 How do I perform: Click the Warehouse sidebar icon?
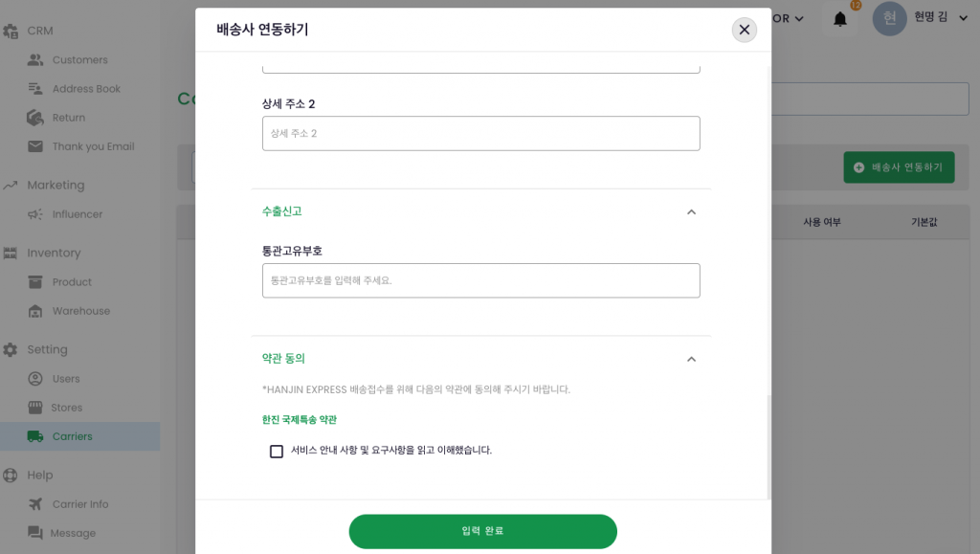pyautogui.click(x=35, y=311)
